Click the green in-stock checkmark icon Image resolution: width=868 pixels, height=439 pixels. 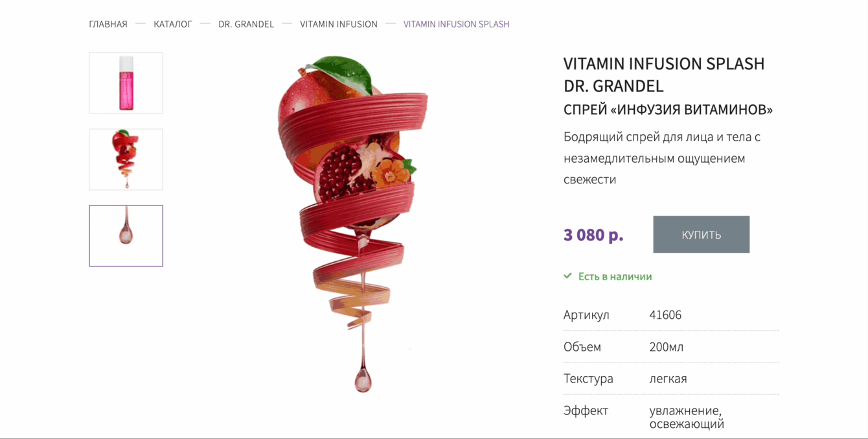(567, 276)
